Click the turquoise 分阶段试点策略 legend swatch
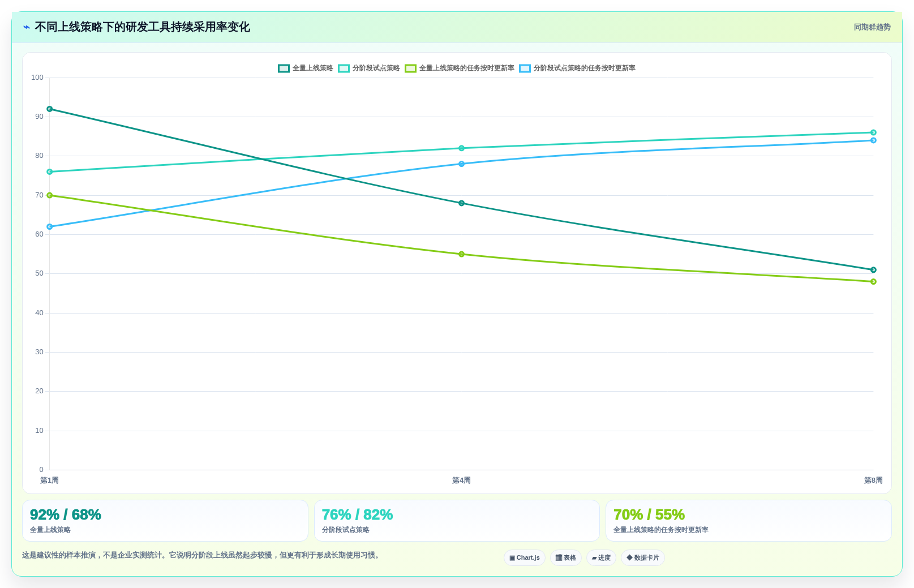 coord(344,68)
